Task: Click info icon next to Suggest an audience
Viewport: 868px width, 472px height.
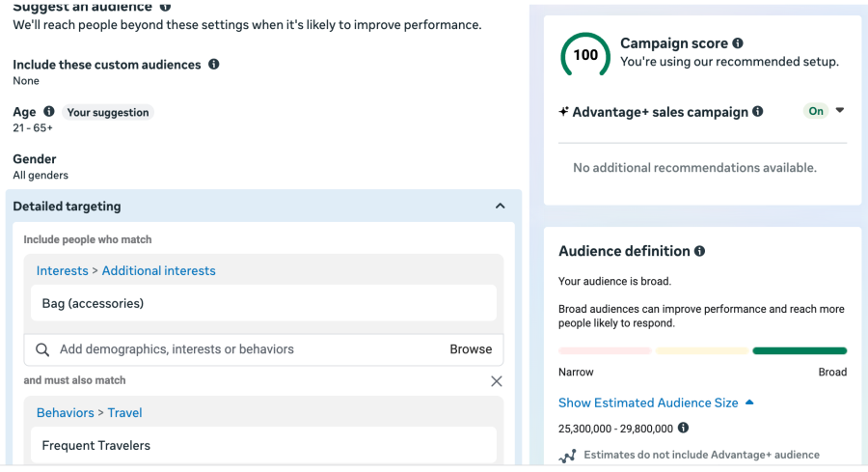Action: click(x=166, y=7)
